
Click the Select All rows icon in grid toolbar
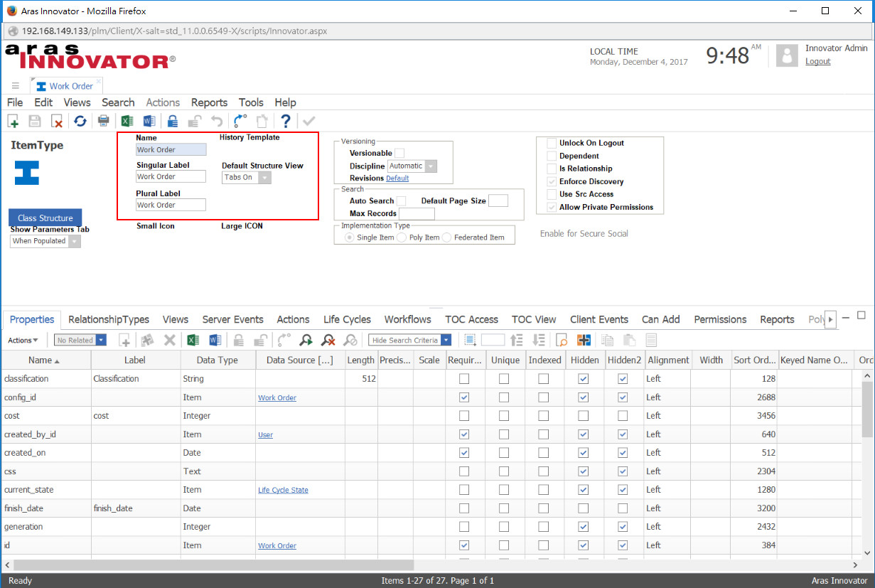[471, 340]
